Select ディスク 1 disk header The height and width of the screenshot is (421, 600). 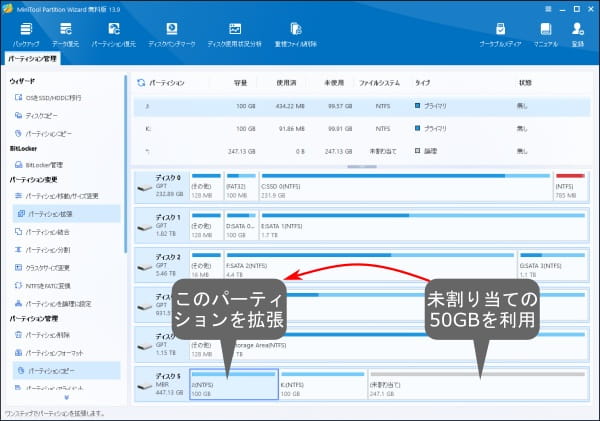tap(162, 226)
